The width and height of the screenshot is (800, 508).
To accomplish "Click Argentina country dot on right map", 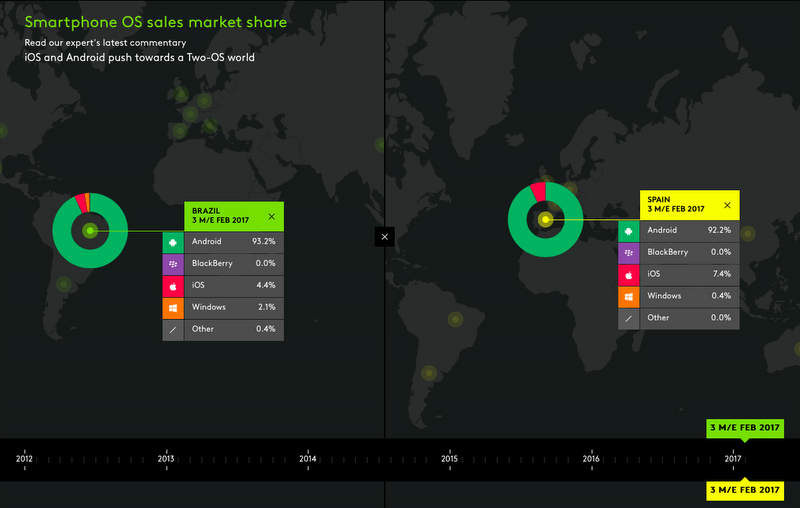I will coord(429,373).
